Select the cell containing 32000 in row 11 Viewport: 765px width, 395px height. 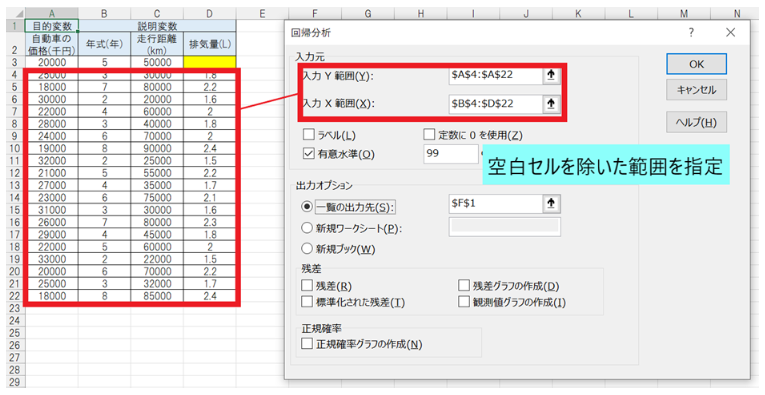pos(52,160)
